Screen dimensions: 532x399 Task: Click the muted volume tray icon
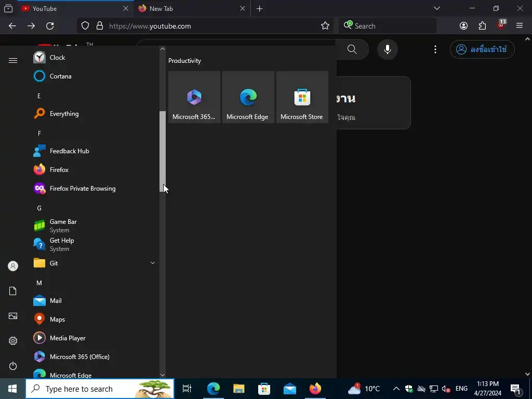click(446, 389)
